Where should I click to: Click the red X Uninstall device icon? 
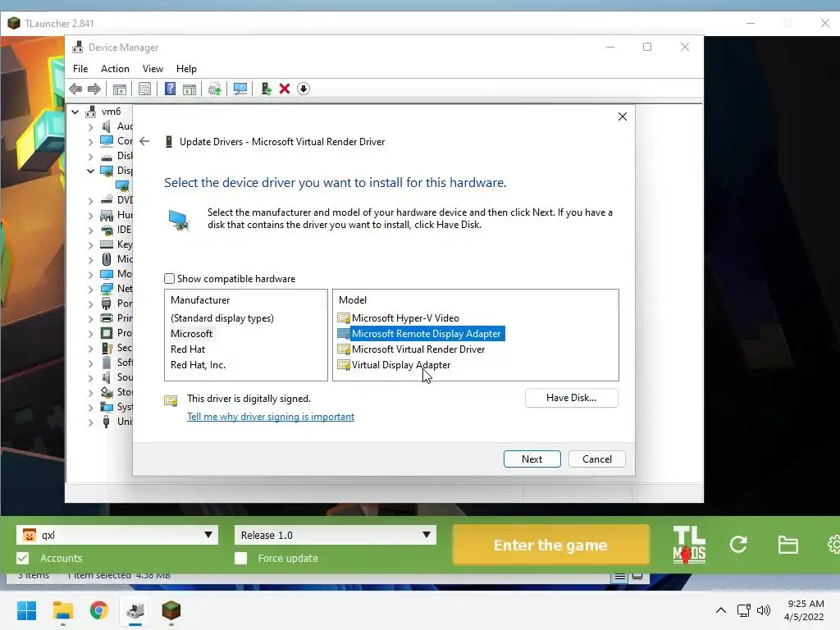pos(285,89)
